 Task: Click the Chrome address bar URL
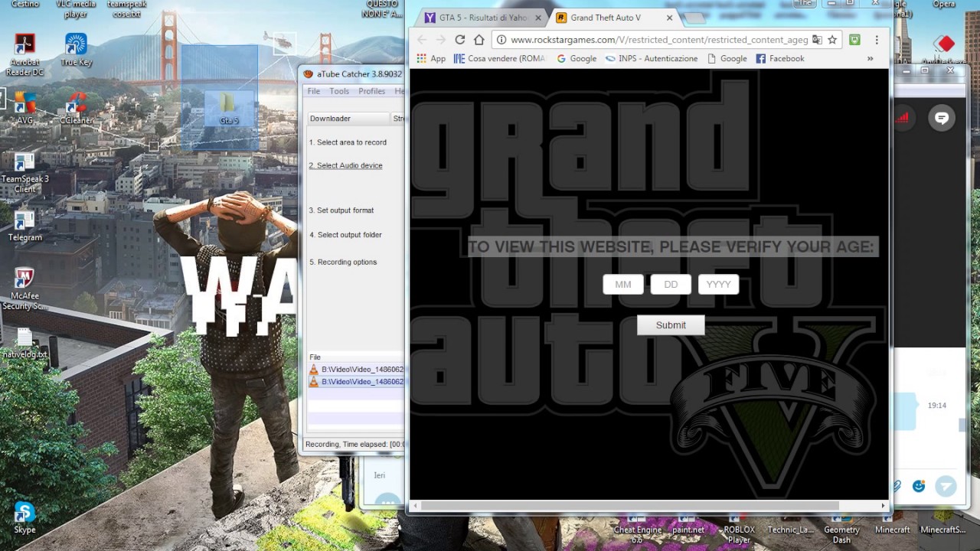tap(659, 40)
